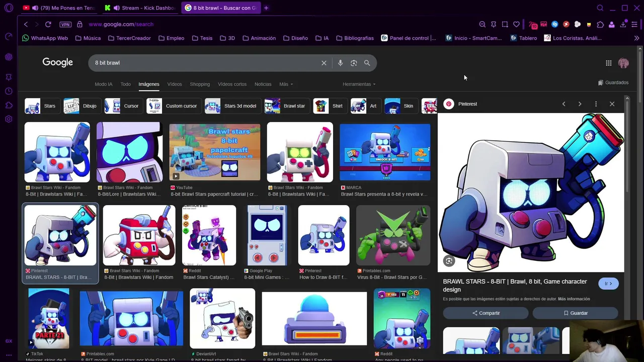
Task: Open more options in the preview panel
Action: 596,104
